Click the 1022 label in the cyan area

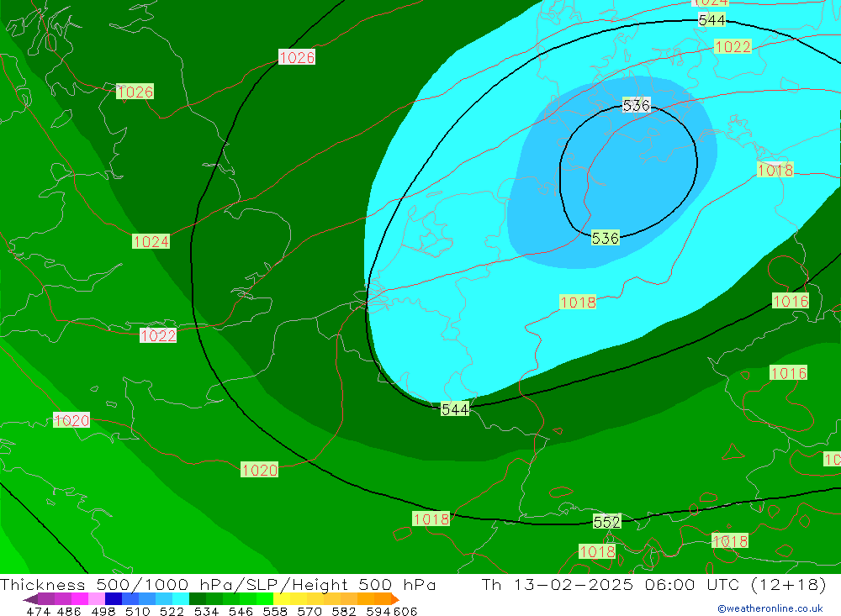click(732, 47)
